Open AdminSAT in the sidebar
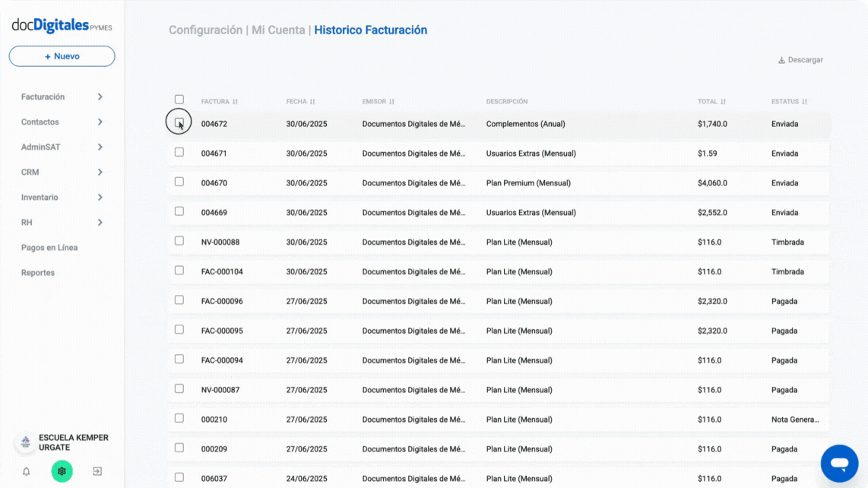 coord(40,147)
